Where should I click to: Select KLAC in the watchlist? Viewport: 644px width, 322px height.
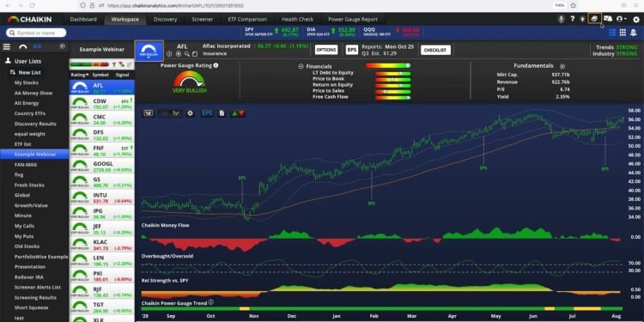coord(101,245)
